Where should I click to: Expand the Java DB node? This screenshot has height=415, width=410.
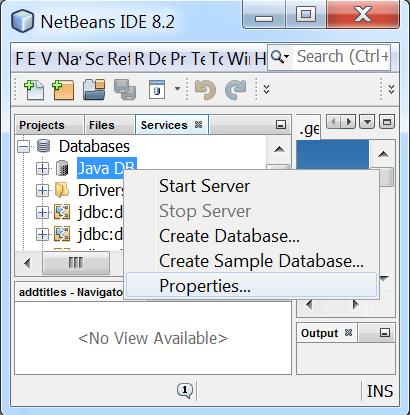click(42, 168)
